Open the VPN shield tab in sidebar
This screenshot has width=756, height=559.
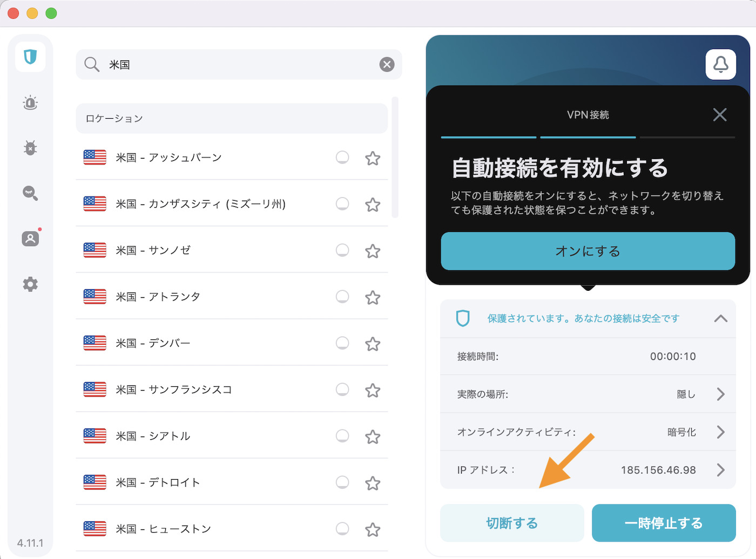(x=30, y=57)
